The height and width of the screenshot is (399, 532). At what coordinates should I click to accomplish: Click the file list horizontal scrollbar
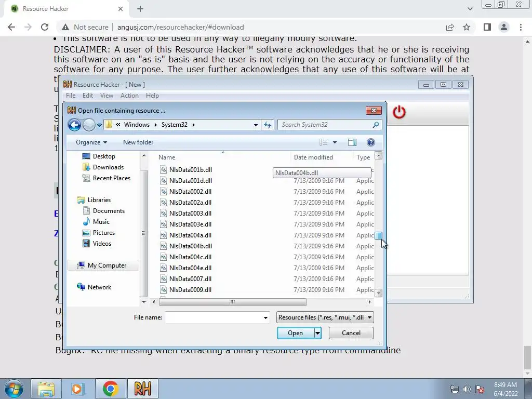click(232, 302)
